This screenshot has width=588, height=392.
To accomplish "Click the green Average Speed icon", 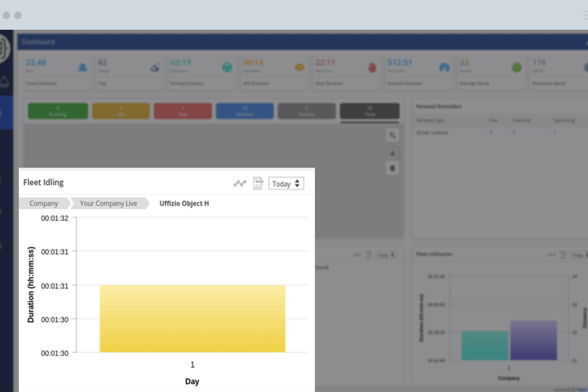I will (516, 68).
